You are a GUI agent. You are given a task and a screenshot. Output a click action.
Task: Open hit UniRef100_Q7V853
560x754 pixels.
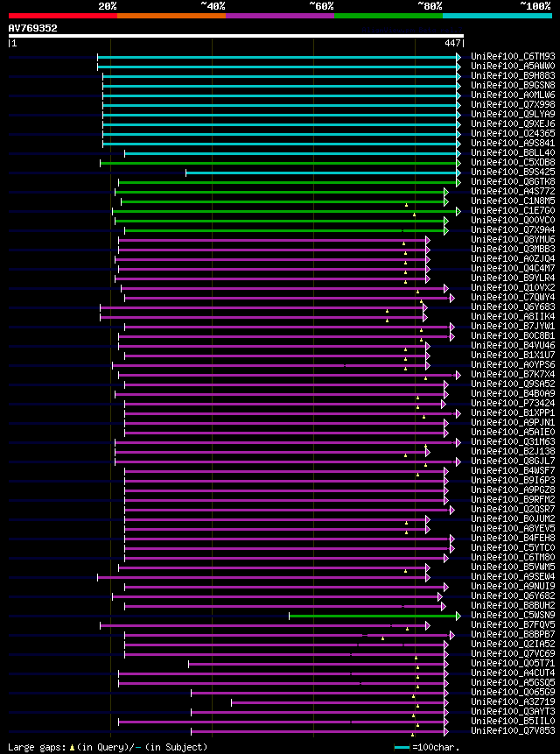click(x=513, y=731)
